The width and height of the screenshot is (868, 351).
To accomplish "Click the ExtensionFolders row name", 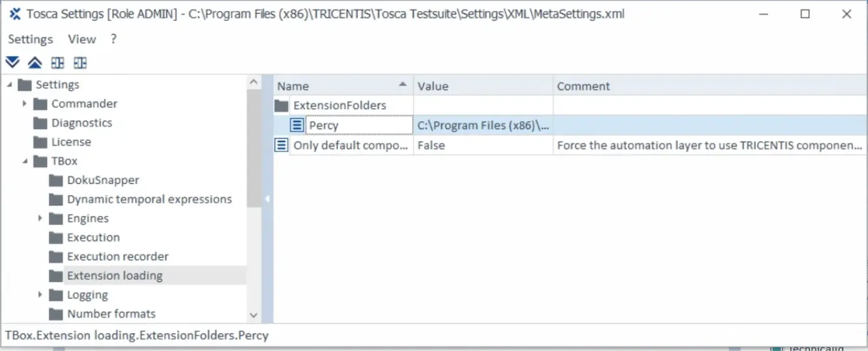I will [340, 106].
